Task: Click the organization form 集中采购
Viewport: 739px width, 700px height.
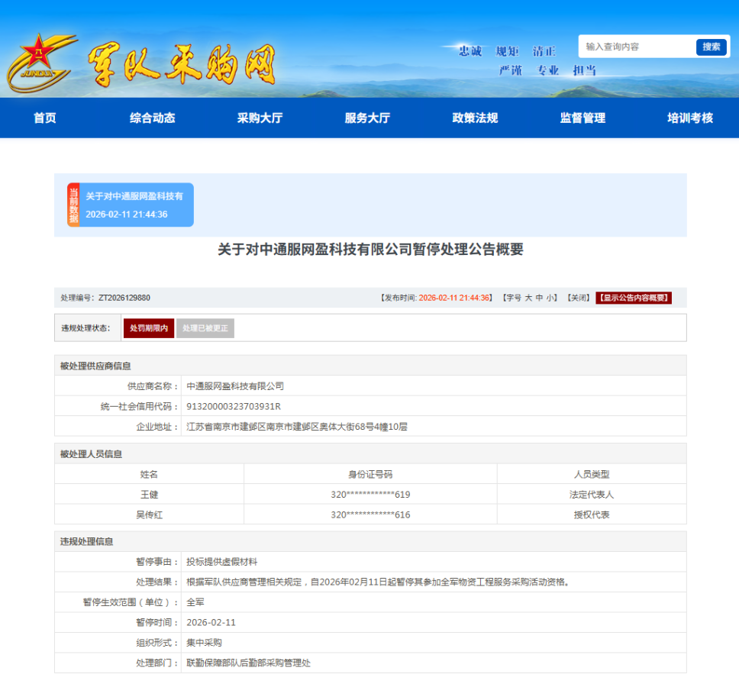Action: point(204,643)
